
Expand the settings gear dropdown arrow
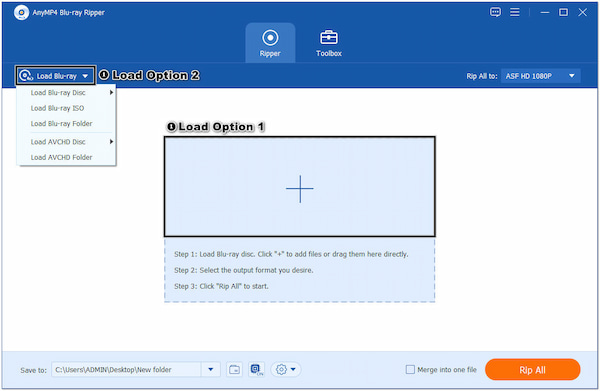[x=293, y=370]
